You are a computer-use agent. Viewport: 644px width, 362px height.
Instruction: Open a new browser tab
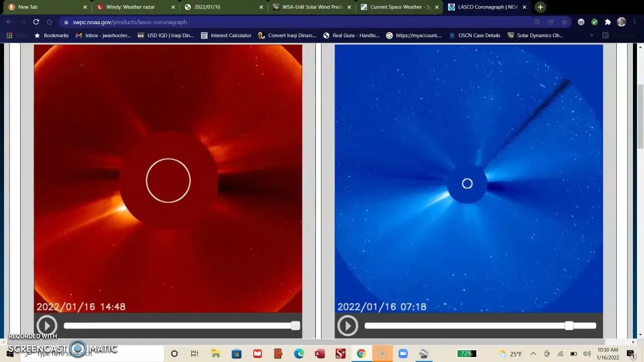point(540,7)
